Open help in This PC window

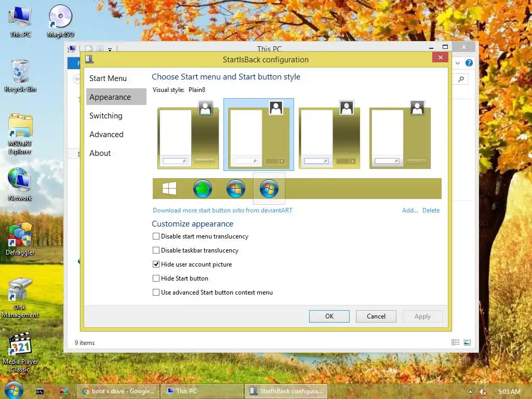click(x=469, y=63)
